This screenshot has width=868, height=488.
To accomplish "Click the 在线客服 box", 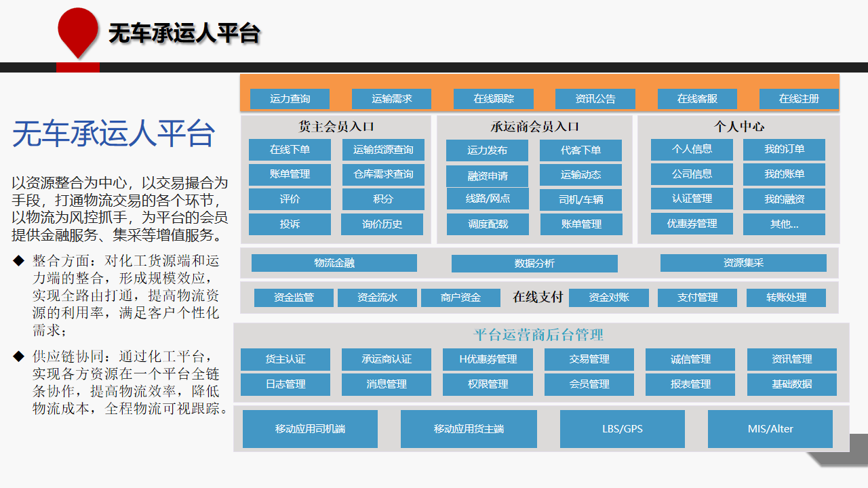I will pyautogui.click(x=697, y=99).
